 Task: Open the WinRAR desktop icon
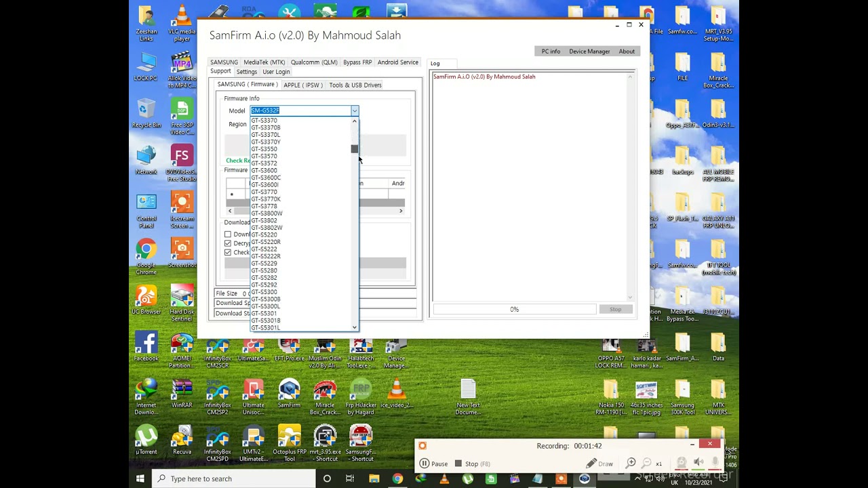click(182, 394)
